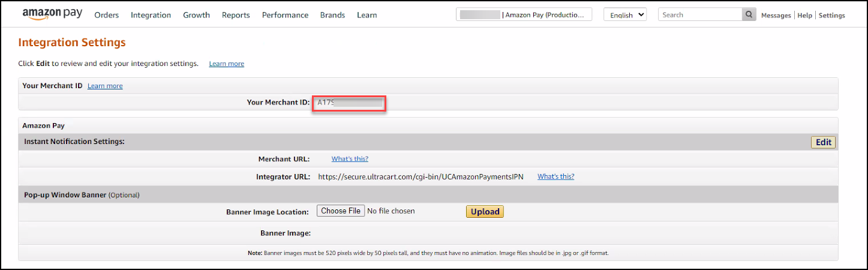The image size is (868, 270).
Task: Click the Banner Image Location label
Action: (268, 212)
